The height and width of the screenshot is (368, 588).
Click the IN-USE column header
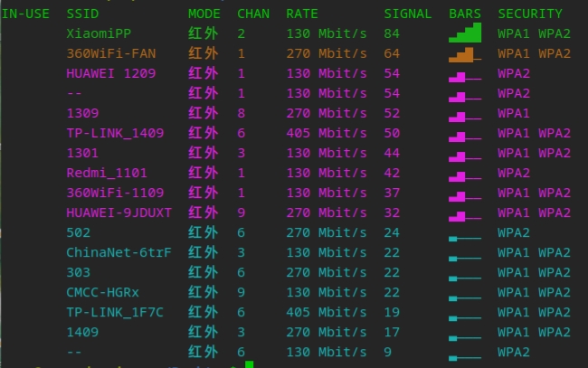pyautogui.click(x=25, y=14)
